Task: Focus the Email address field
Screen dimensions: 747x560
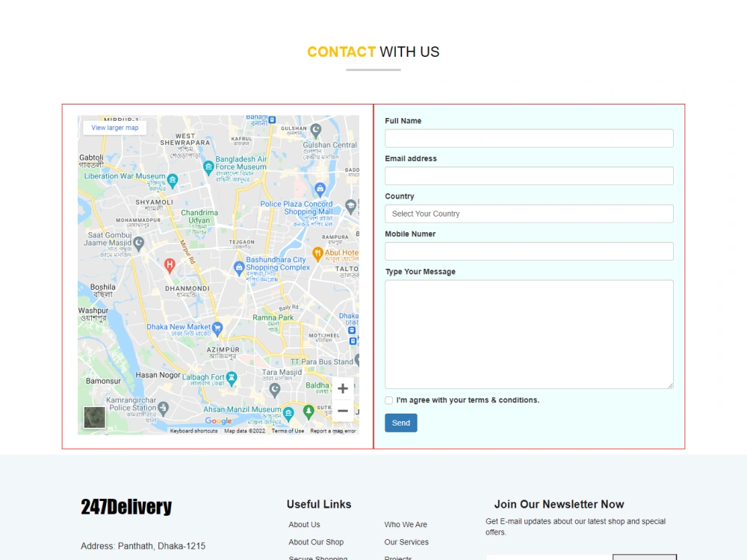Action: coord(529,175)
